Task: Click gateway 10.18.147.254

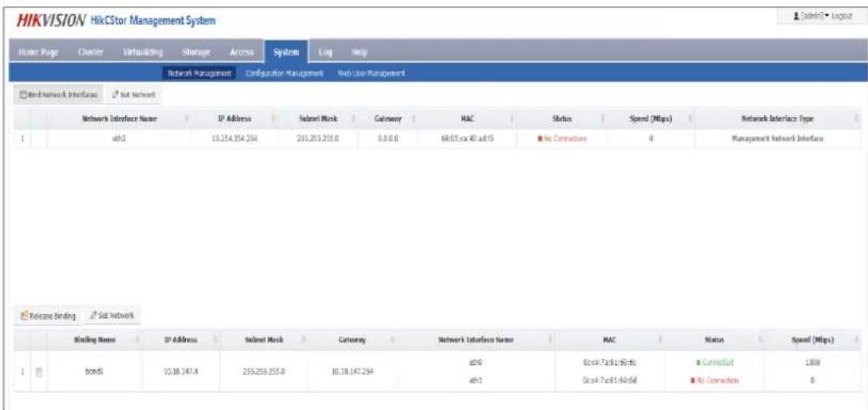Action: point(353,373)
